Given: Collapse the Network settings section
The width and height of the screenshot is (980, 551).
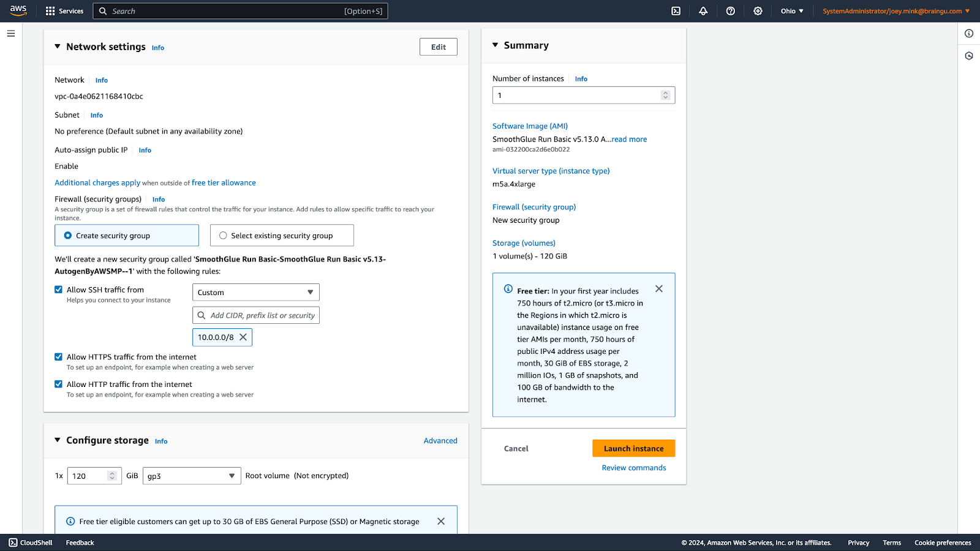Looking at the screenshot, I should [x=58, y=47].
